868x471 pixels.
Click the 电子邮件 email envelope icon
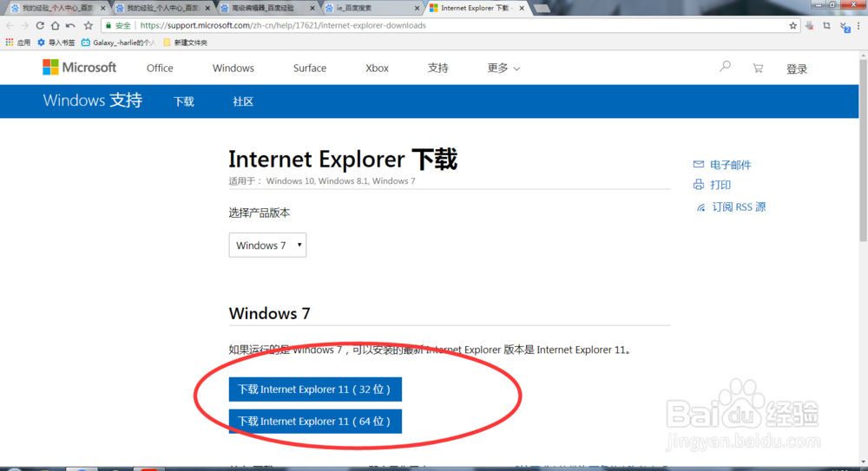click(x=698, y=165)
